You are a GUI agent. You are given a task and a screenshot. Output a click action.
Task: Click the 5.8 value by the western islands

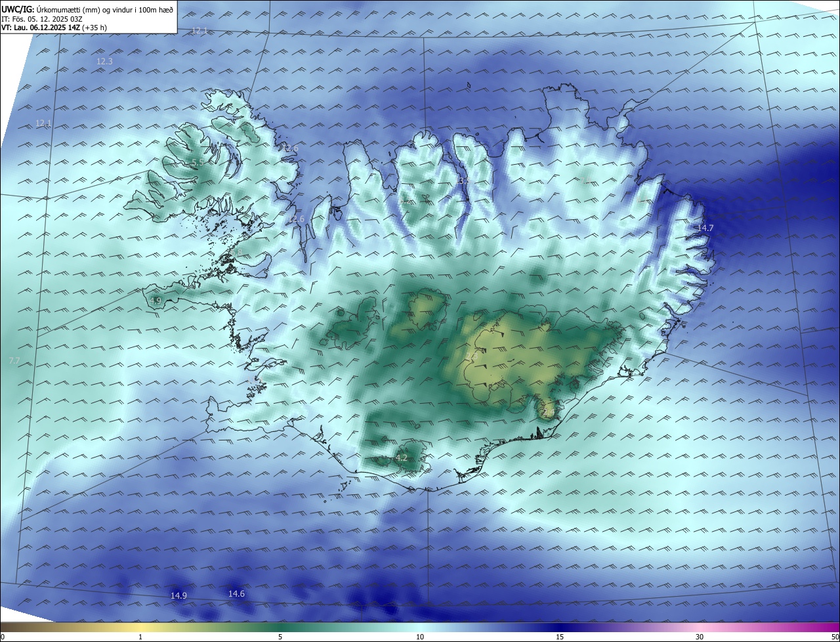236,252
